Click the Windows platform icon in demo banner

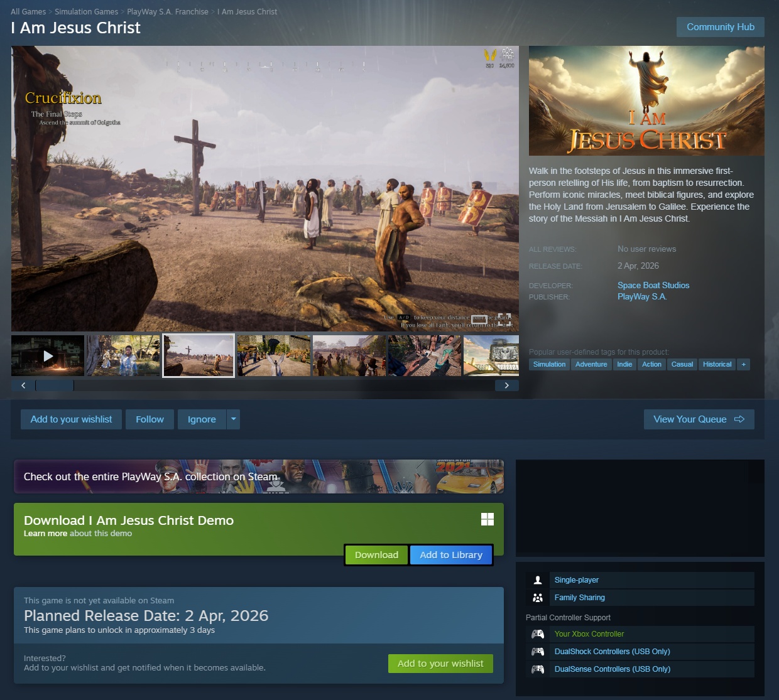pos(488,519)
